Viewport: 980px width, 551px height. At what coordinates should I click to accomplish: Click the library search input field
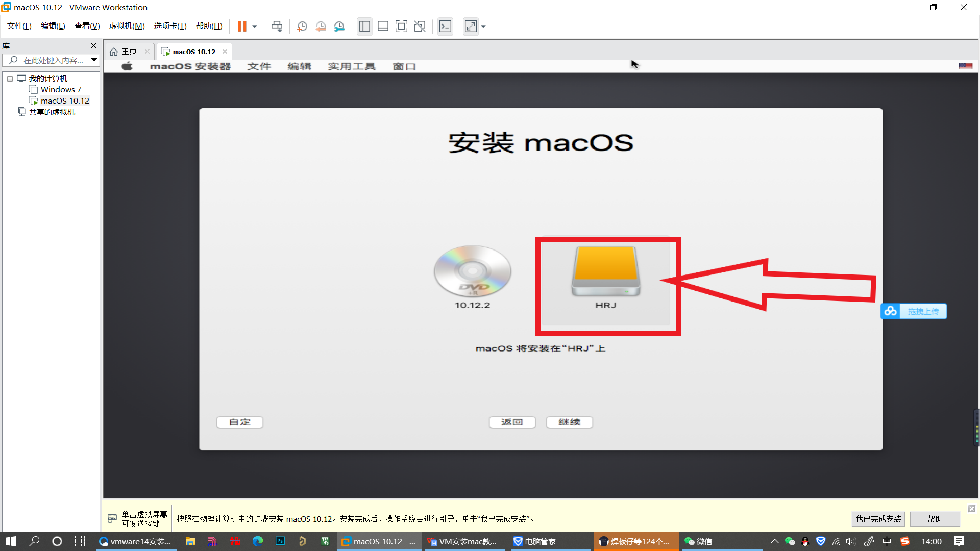tap(51, 60)
